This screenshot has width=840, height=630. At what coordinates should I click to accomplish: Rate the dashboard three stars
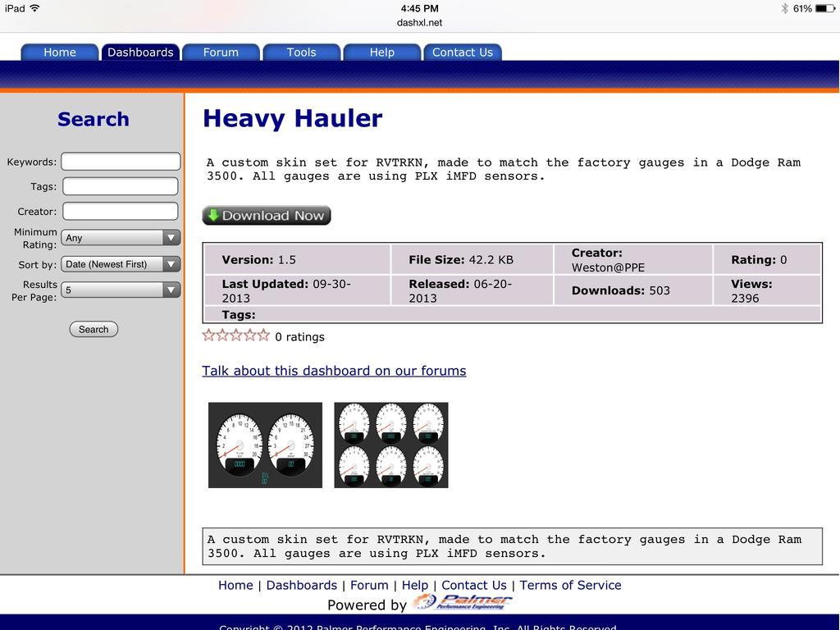pyautogui.click(x=235, y=336)
